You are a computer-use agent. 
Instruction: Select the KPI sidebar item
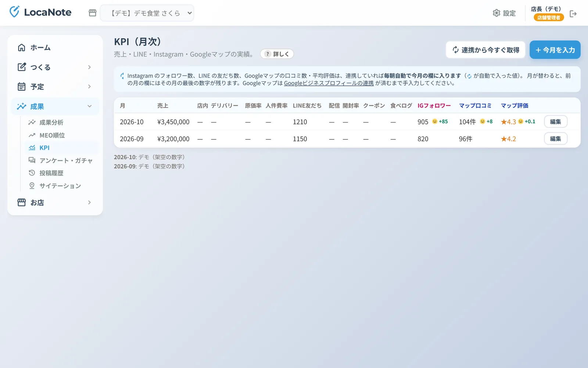[62, 148]
